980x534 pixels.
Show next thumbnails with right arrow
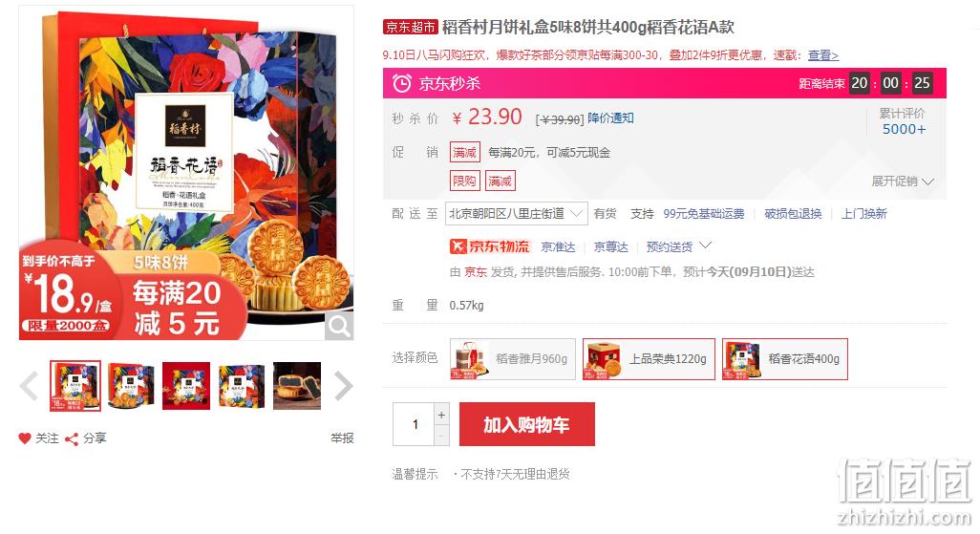pos(343,386)
